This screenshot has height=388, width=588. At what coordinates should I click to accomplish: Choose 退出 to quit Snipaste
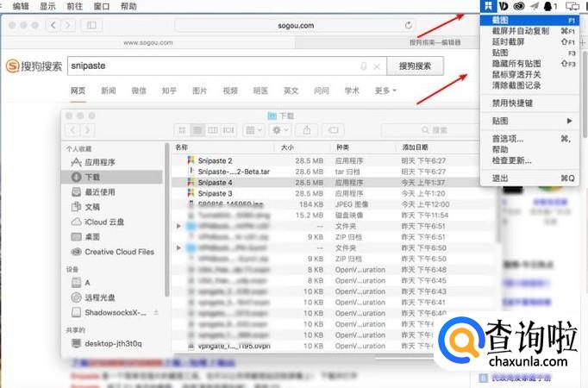coord(529,178)
